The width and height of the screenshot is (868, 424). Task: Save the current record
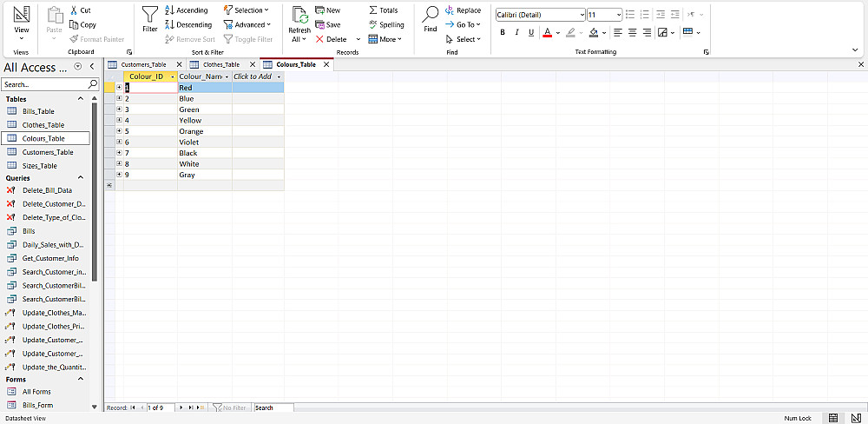tap(328, 25)
